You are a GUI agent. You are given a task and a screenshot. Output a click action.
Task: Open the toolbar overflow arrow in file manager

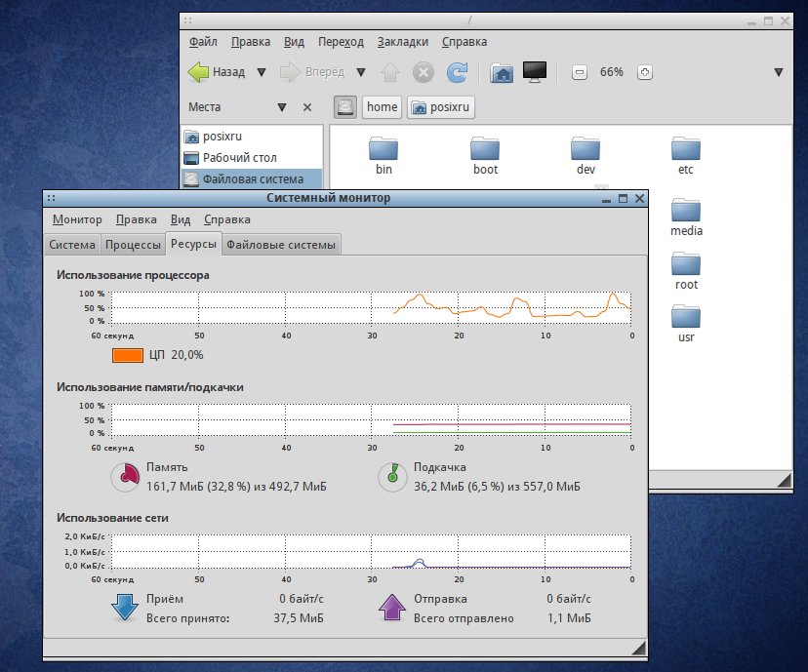coord(779,72)
